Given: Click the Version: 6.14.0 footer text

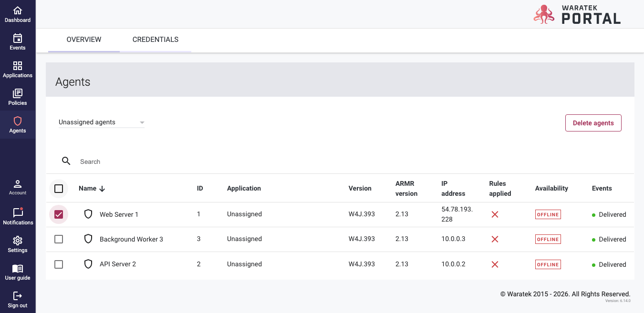Looking at the screenshot, I should point(618,301).
